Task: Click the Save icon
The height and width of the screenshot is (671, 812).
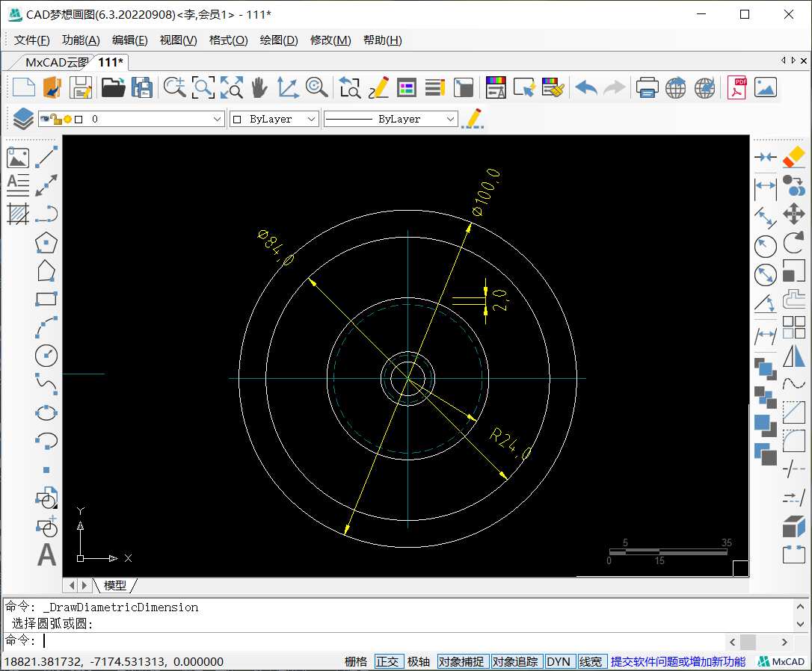Action: click(80, 87)
